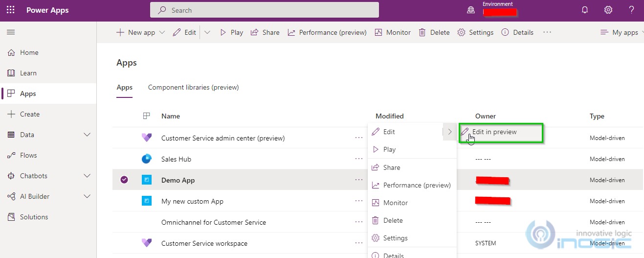Screen dimensions: 644x258
Task: Open the app launcher waffle icon
Action: coord(11,10)
